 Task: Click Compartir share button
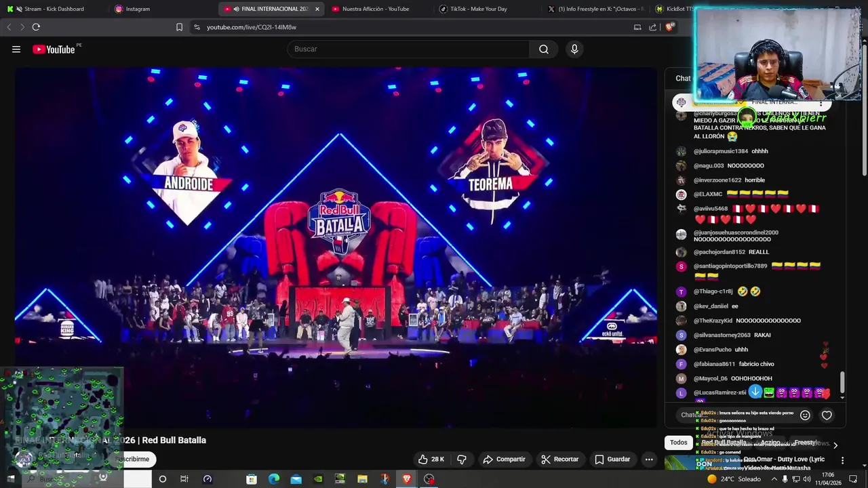click(504, 459)
